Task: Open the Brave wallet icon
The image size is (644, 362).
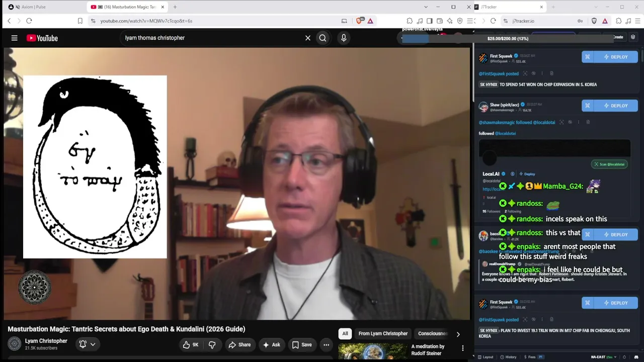Action: pyautogui.click(x=440, y=21)
